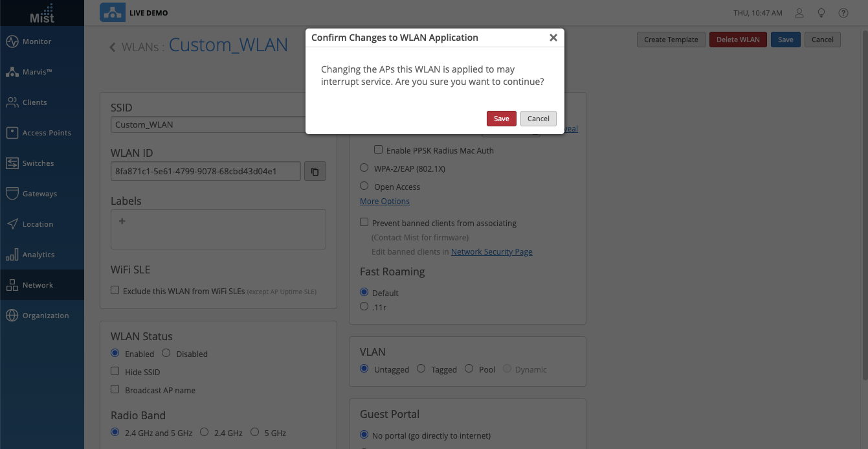
Task: Select Tagged VLAN option
Action: tap(421, 369)
